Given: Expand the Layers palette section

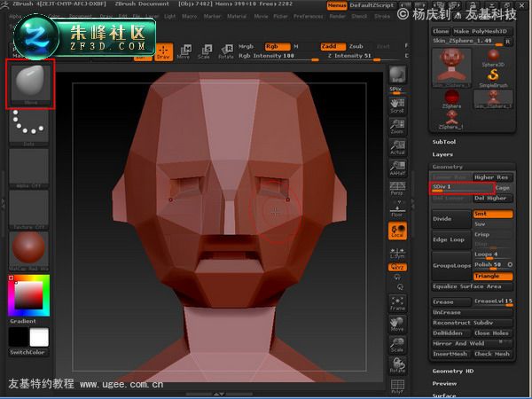Looking at the screenshot, I should (x=442, y=154).
